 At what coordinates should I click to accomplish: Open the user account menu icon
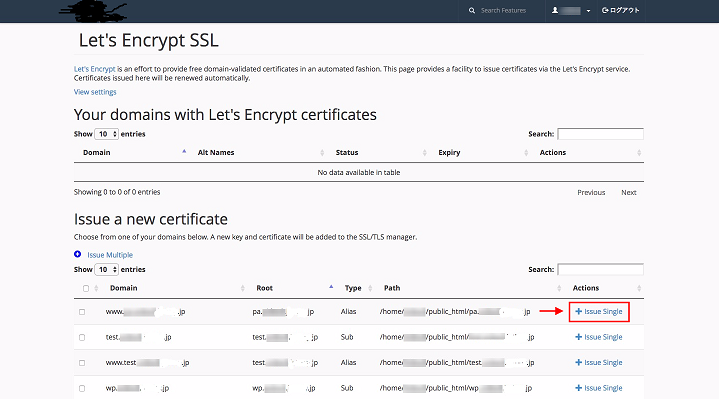click(555, 10)
